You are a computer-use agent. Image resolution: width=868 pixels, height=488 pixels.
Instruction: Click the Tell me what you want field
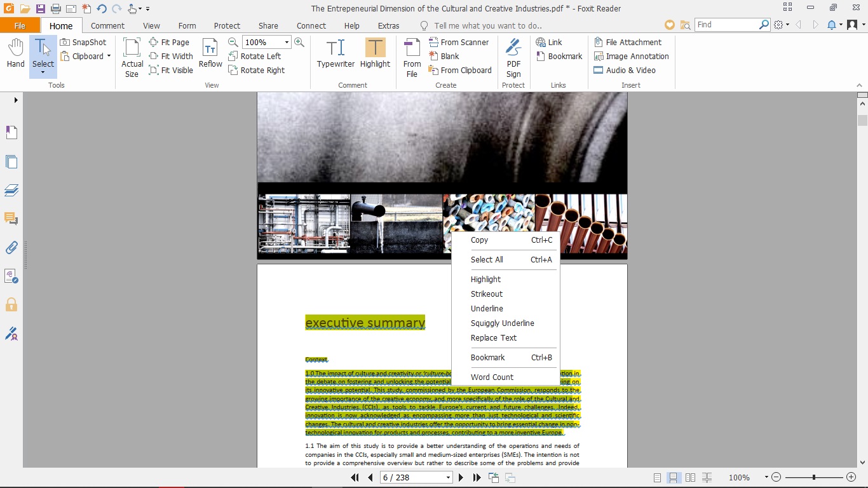(x=488, y=25)
